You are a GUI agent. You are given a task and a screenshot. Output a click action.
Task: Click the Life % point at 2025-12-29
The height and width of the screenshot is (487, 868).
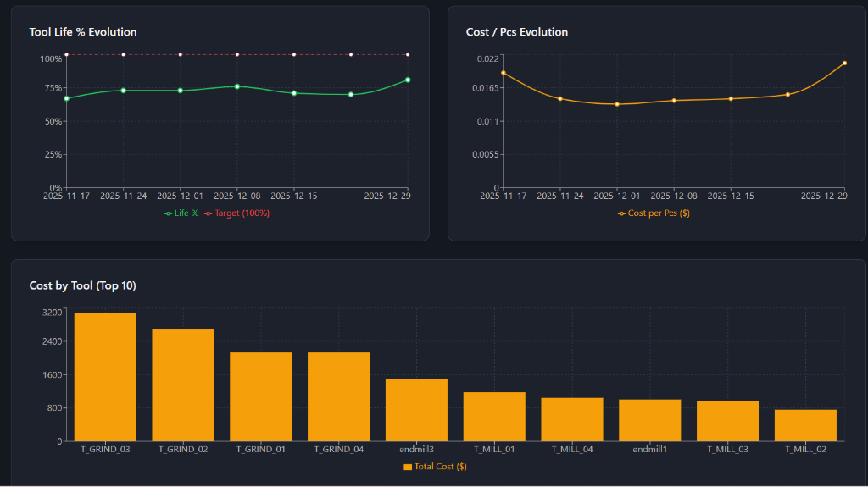[408, 80]
